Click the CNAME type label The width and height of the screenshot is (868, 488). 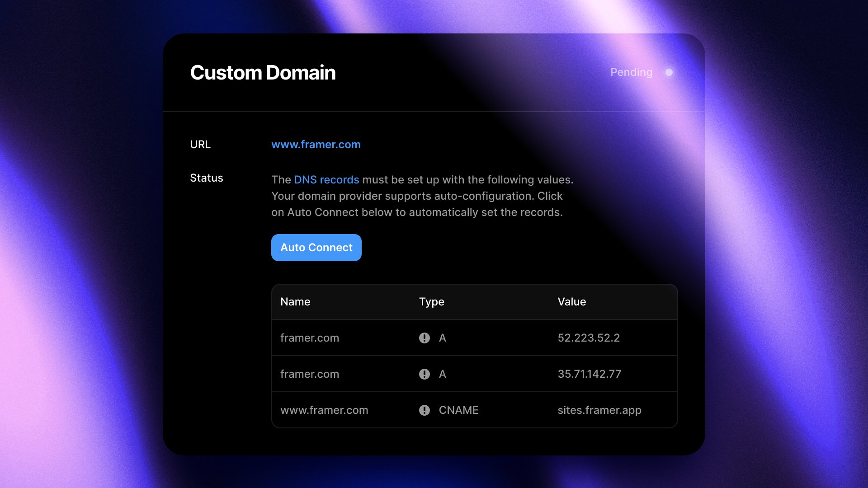click(459, 410)
